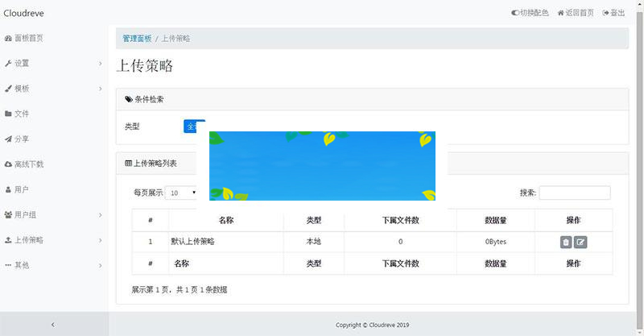Expand the 上传策略 sidebar menu
This screenshot has height=336, width=644.
pos(53,240)
